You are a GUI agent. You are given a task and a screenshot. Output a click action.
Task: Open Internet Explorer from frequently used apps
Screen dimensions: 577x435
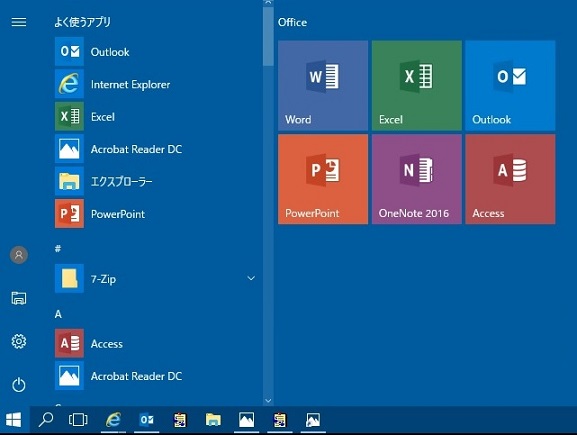pyautogui.click(x=155, y=84)
